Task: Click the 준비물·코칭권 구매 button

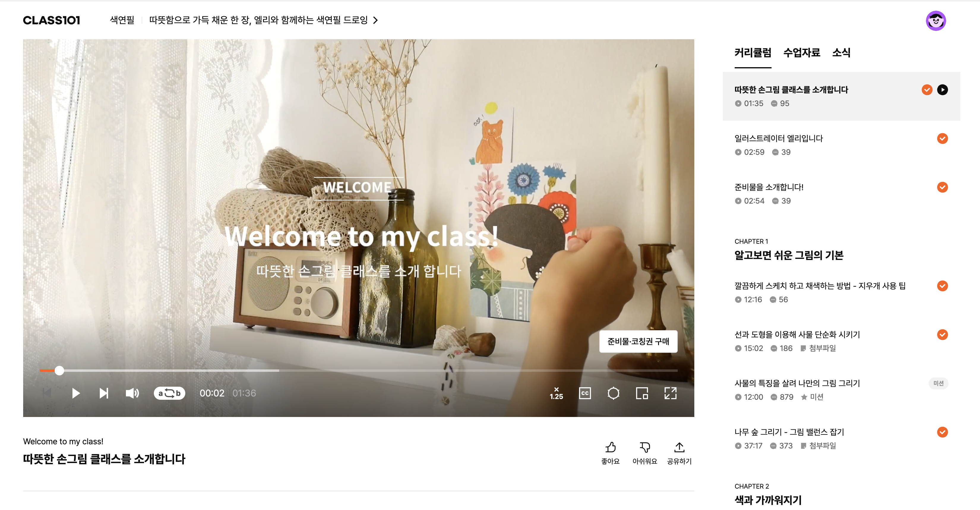Action: coord(638,341)
